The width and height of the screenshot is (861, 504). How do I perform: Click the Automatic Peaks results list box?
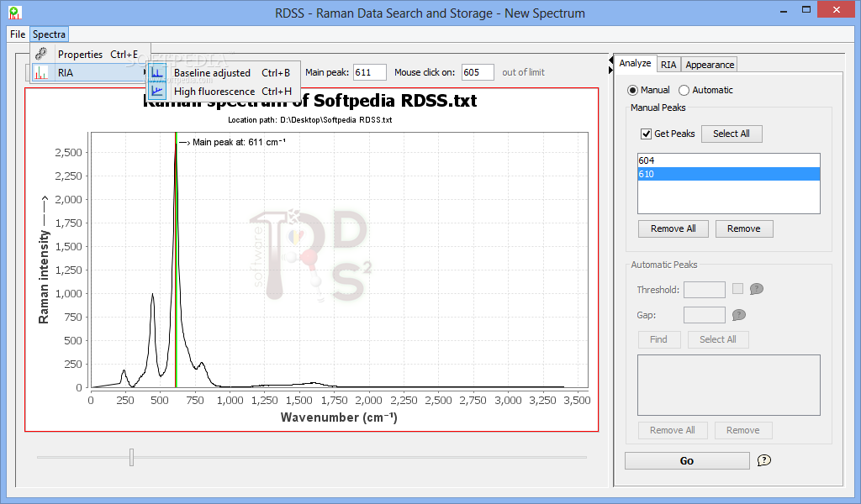click(729, 385)
